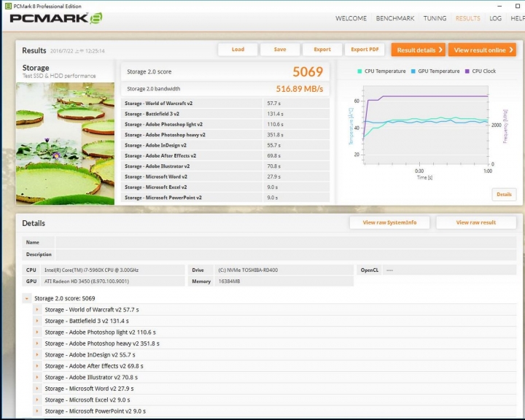Click the 351.8 s Photoshop heavy value
Viewport: 525px width, 420px height.
point(275,135)
